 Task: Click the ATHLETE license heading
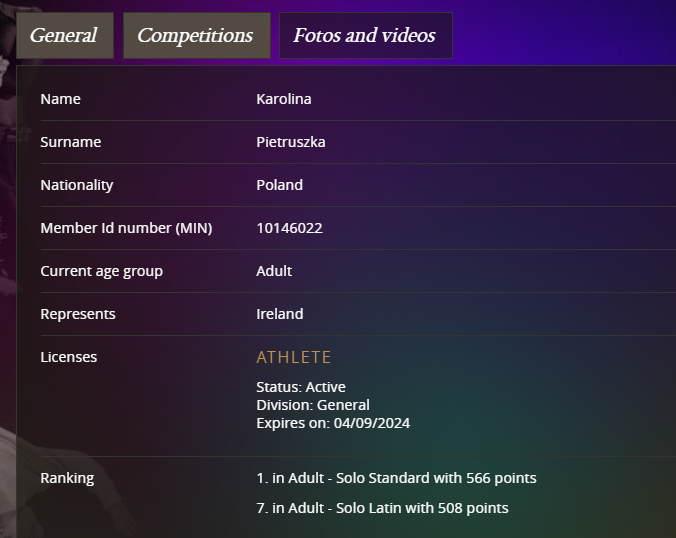click(293, 357)
